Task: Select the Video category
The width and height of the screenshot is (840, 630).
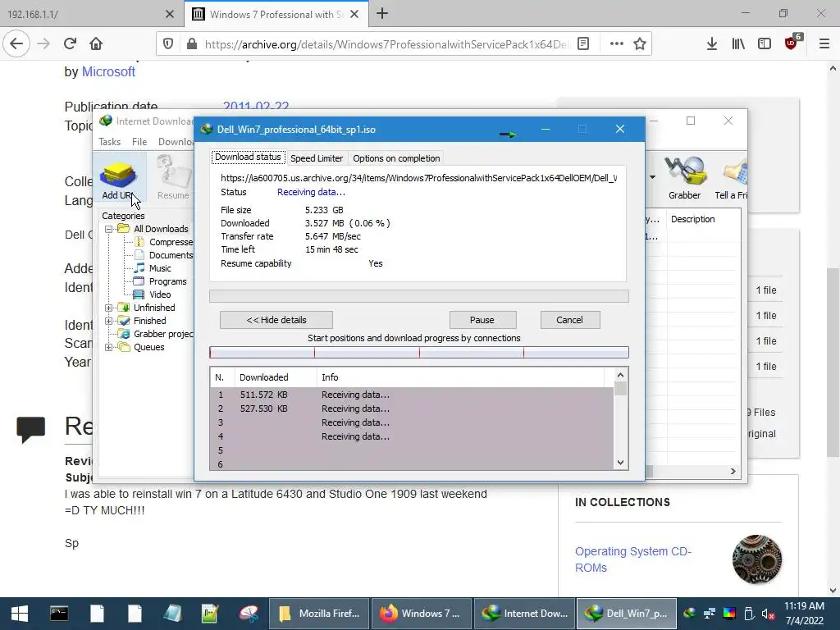Action: click(x=153, y=294)
